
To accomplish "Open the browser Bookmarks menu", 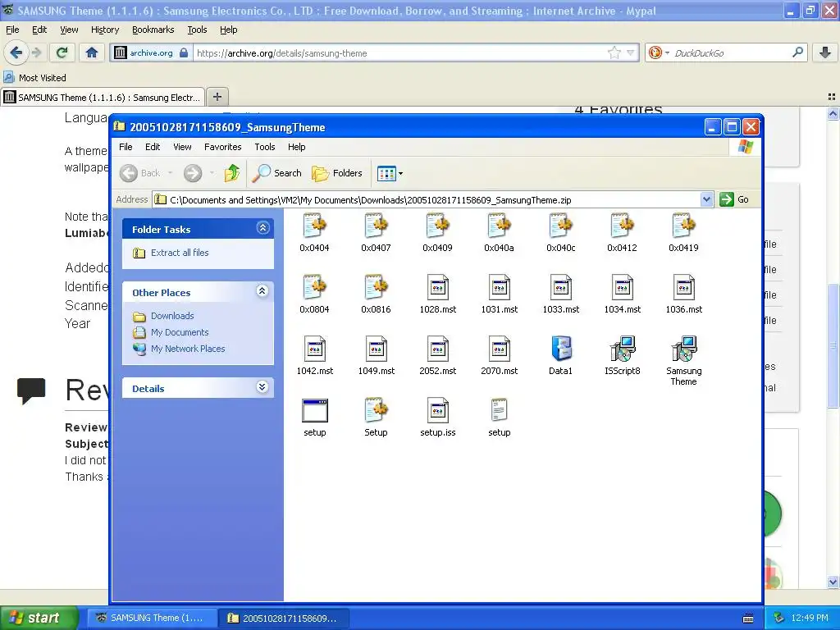I will (x=153, y=30).
